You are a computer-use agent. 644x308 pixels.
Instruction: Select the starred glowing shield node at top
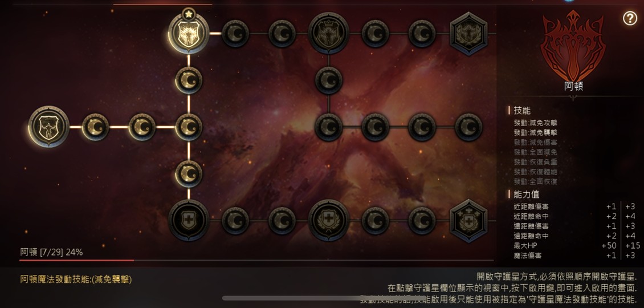(189, 33)
